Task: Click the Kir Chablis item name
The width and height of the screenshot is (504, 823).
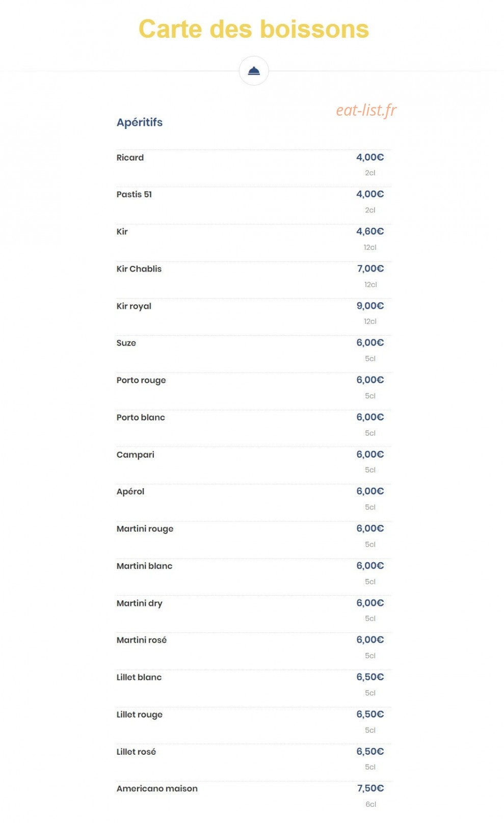Action: (x=139, y=269)
